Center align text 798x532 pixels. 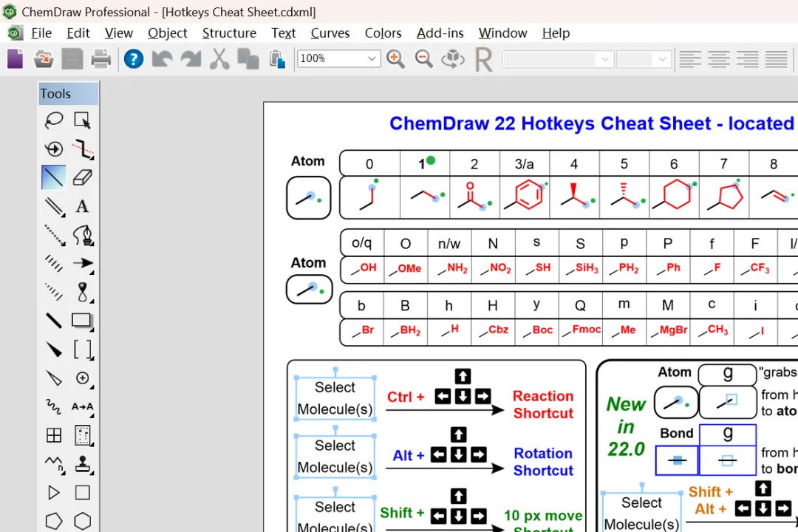click(x=719, y=59)
